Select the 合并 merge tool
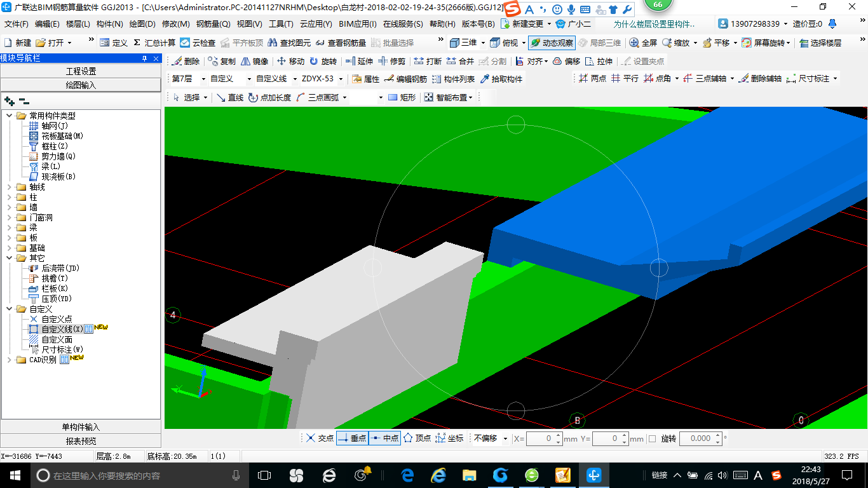This screenshot has width=868, height=488. [460, 62]
